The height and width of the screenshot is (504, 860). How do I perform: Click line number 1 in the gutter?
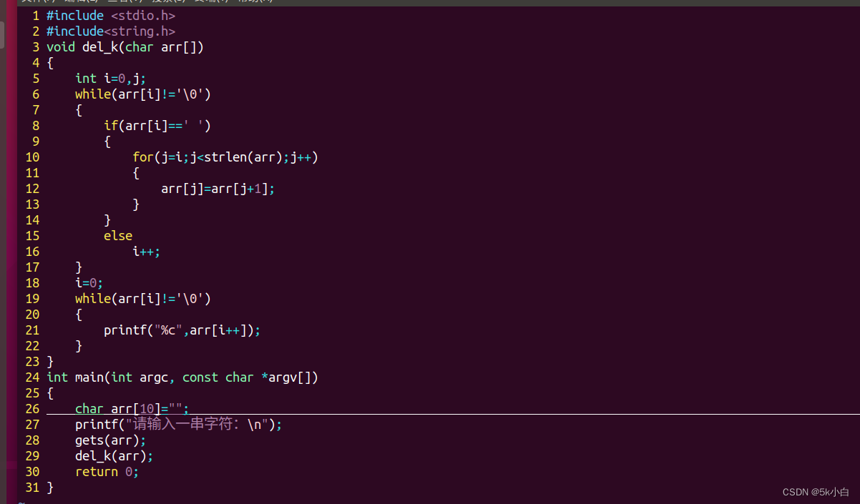coord(34,15)
